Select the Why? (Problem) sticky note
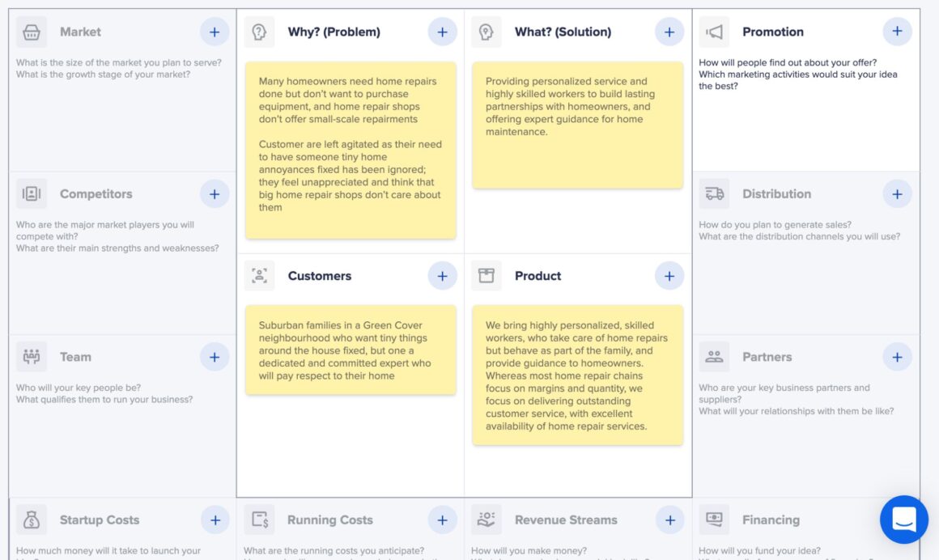Image resolution: width=939 pixels, height=560 pixels. (x=350, y=150)
